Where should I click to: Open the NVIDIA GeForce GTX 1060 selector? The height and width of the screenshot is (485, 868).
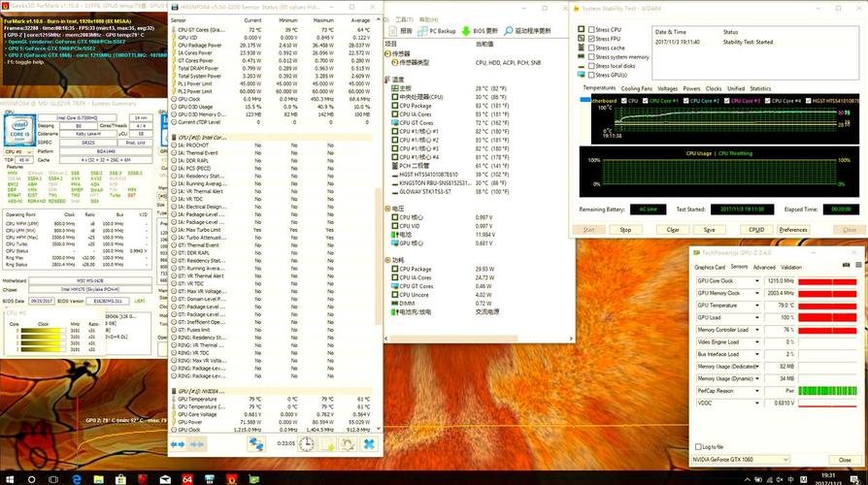coord(741,460)
